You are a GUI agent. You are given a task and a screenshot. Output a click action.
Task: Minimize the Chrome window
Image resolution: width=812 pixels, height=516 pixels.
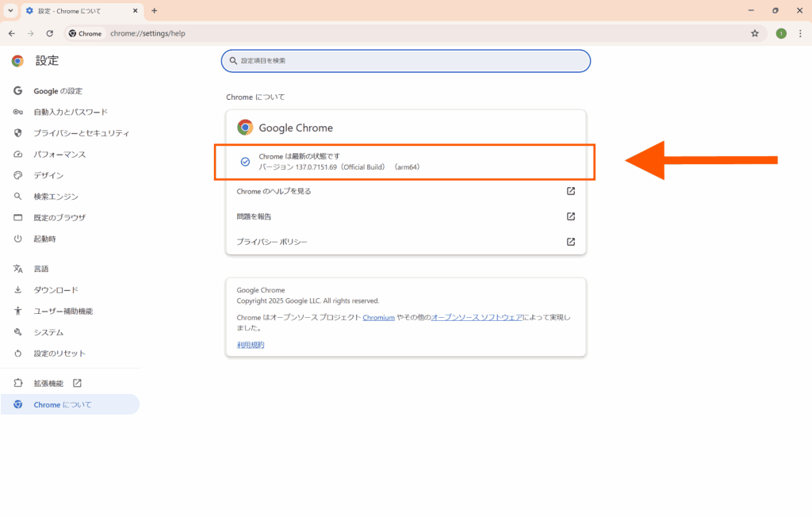[751, 10]
